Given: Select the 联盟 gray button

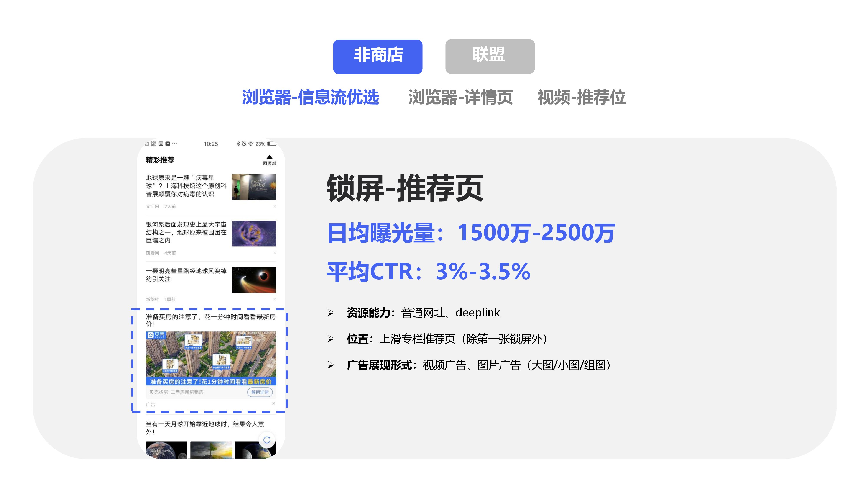Looking at the screenshot, I should point(490,57).
